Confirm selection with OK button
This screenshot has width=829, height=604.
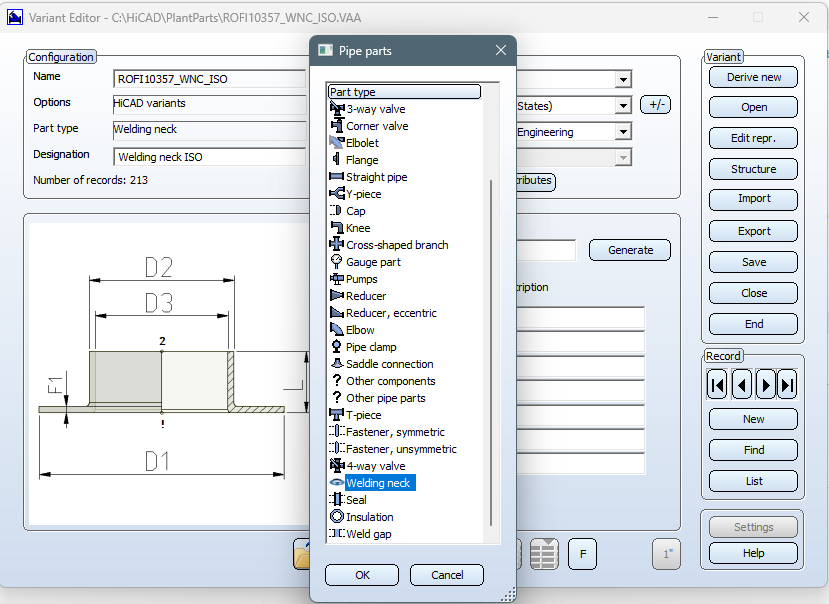[x=362, y=575]
